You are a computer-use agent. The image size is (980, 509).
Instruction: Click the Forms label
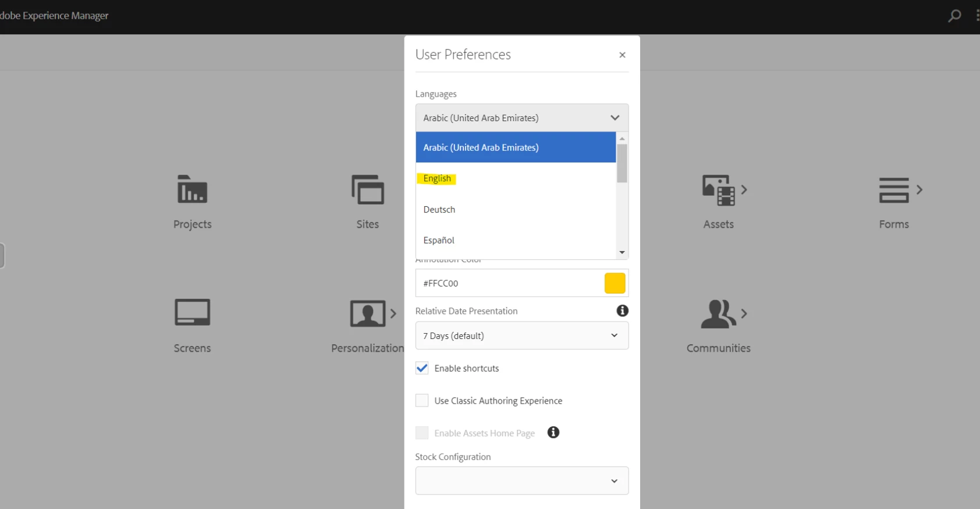tap(894, 224)
